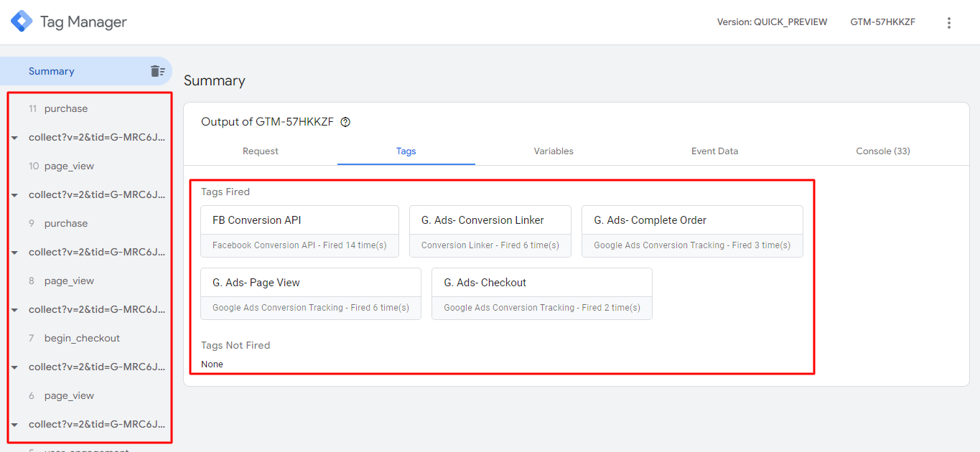Switch to the Tags tab
Viewport: 980px width, 452px height.
click(x=406, y=151)
